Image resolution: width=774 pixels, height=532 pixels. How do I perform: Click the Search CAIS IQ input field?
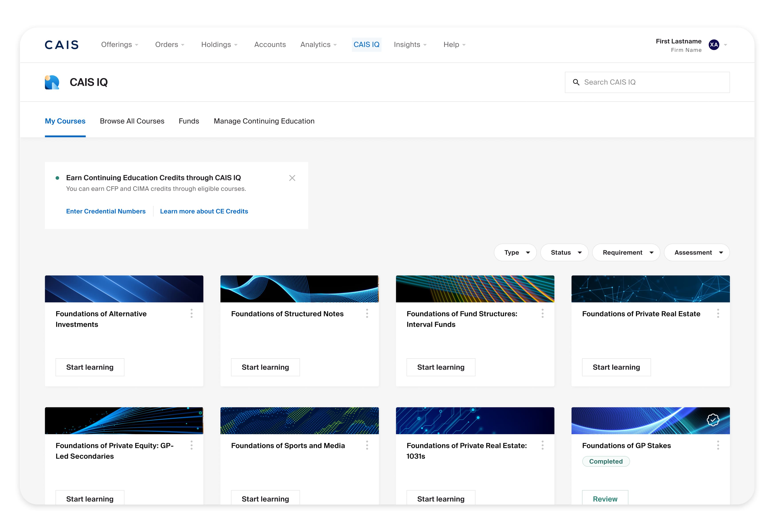point(647,82)
